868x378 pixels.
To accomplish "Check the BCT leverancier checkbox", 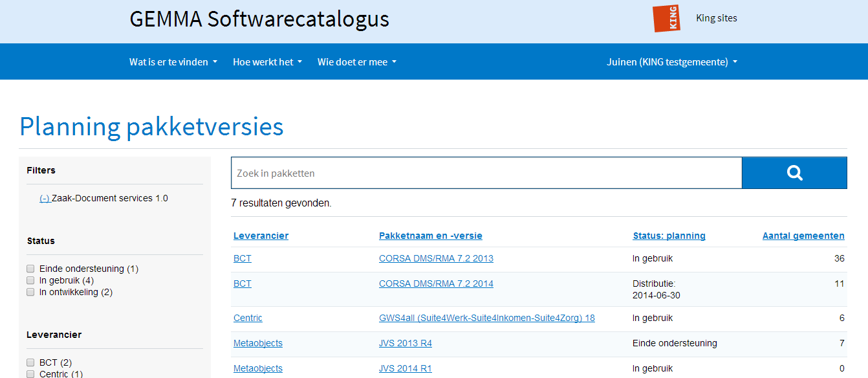I will pyautogui.click(x=30, y=362).
